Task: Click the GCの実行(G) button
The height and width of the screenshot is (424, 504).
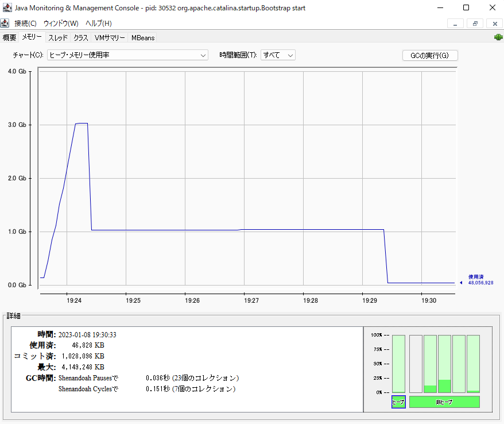Action: tap(430, 56)
